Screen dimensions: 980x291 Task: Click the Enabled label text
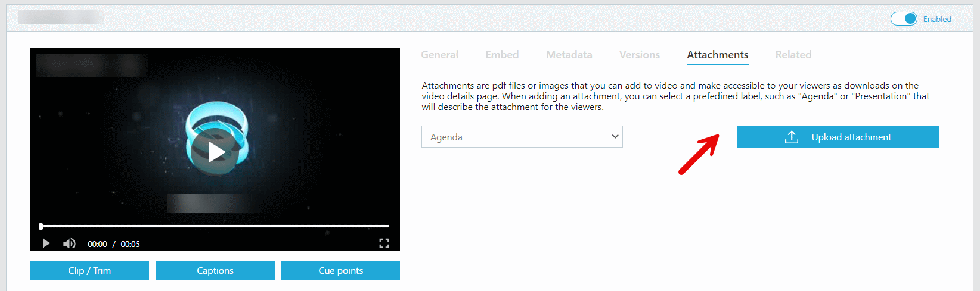click(937, 19)
